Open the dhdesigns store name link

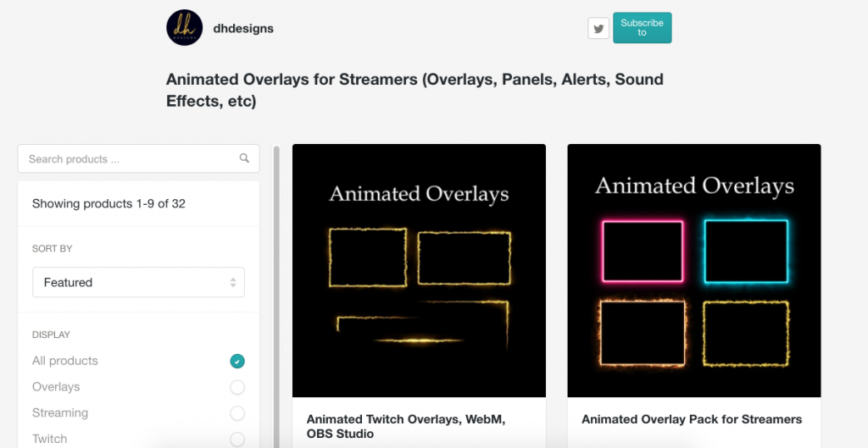coord(243,28)
